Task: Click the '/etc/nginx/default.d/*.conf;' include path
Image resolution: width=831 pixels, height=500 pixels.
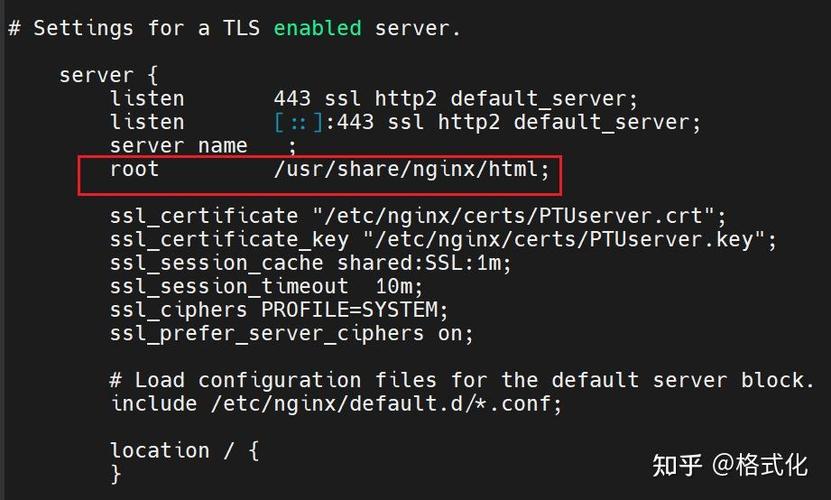Action: (x=386, y=404)
